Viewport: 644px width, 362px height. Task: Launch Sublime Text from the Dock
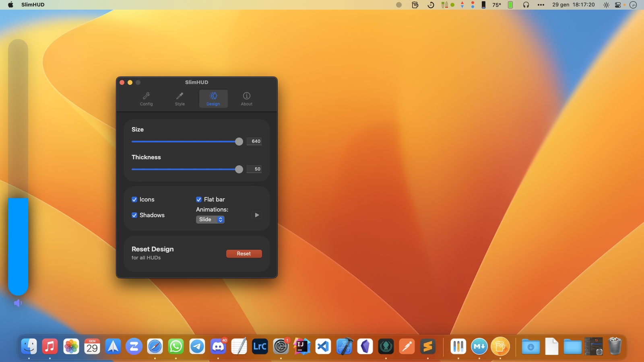[428, 346]
